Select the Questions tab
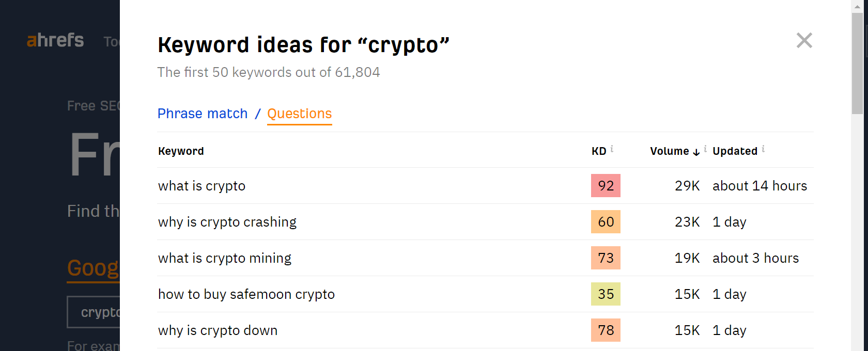Screen dimensions: 868x351 pos(299,114)
